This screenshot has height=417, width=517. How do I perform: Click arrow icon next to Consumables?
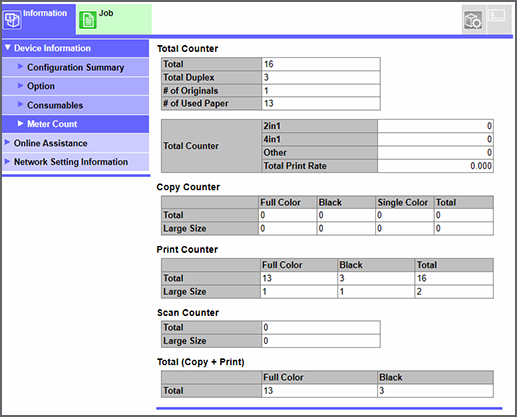(20, 104)
